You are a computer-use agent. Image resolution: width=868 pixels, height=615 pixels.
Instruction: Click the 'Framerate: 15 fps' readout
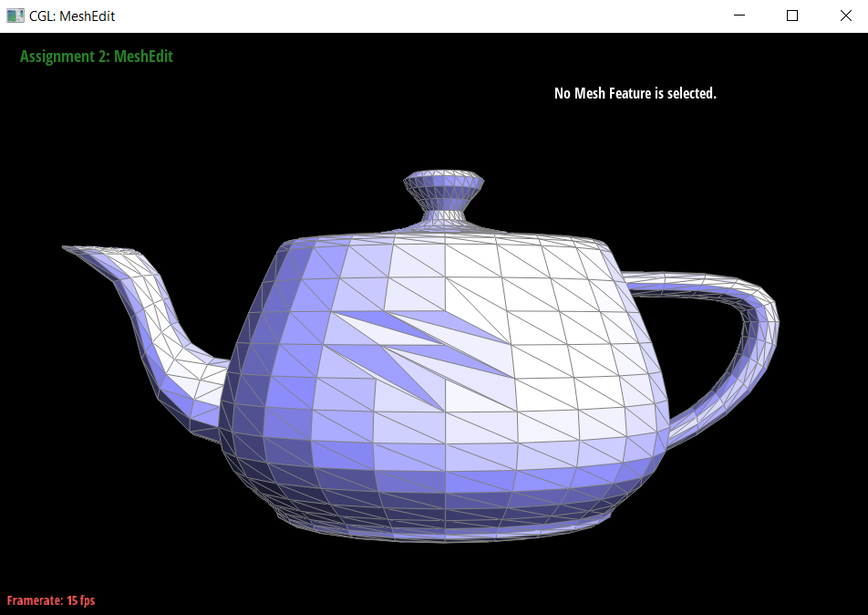click(x=51, y=600)
